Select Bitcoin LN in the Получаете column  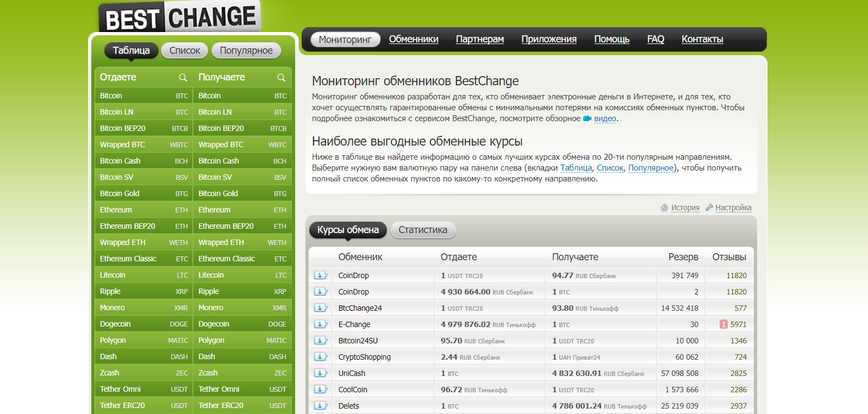click(x=242, y=112)
